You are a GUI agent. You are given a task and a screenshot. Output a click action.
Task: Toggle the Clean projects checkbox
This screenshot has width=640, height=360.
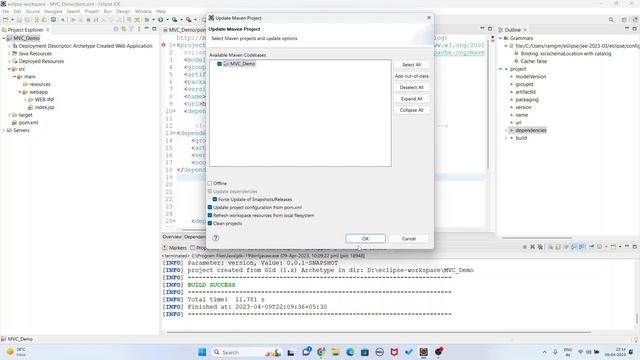point(210,223)
